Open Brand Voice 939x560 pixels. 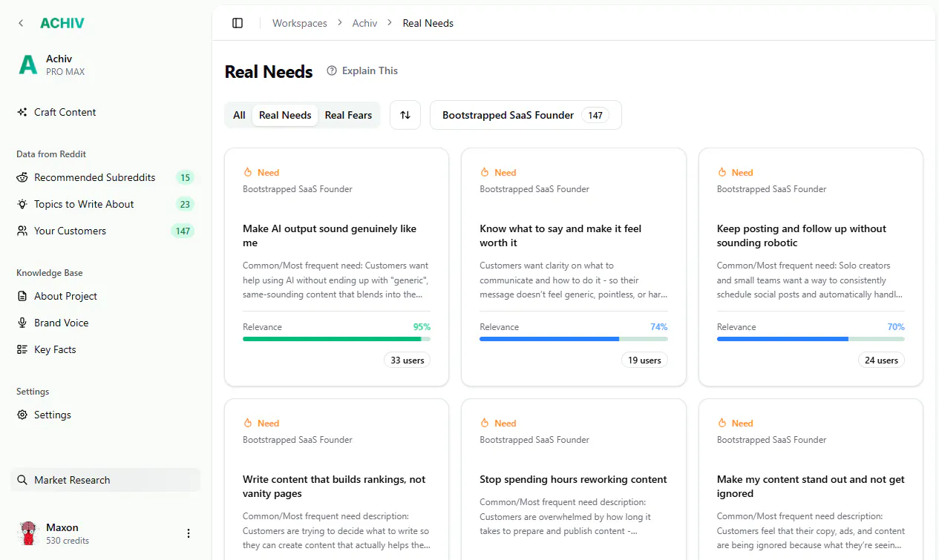pyautogui.click(x=105, y=323)
